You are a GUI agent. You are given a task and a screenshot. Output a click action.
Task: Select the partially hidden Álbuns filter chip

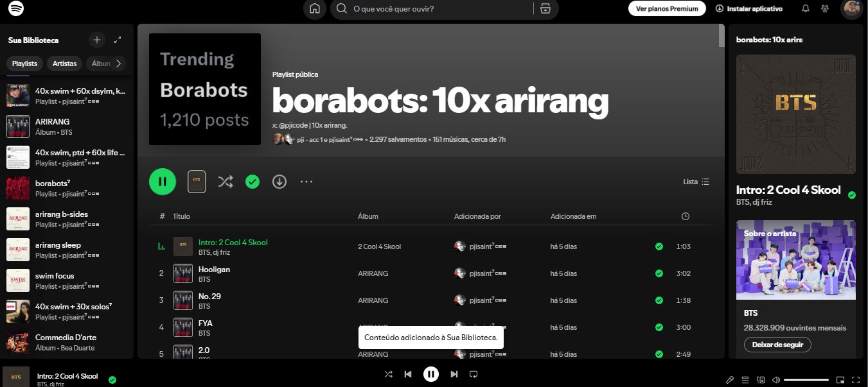100,64
